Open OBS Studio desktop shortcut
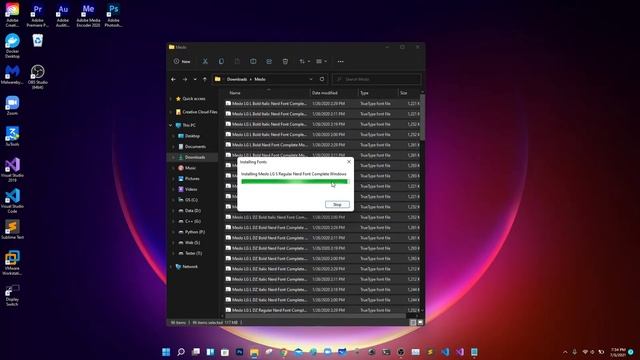 38,76
